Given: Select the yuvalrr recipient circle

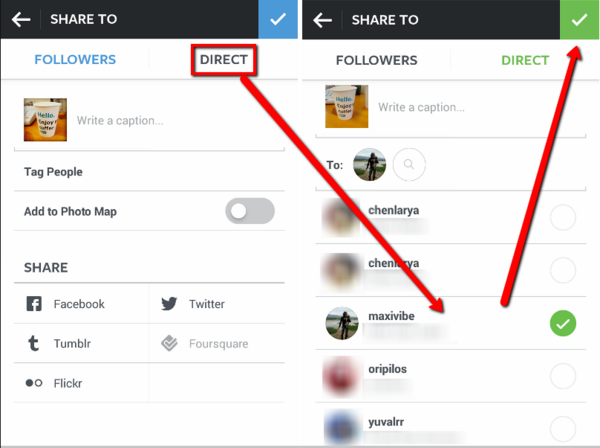Looking at the screenshot, I should (563, 429).
